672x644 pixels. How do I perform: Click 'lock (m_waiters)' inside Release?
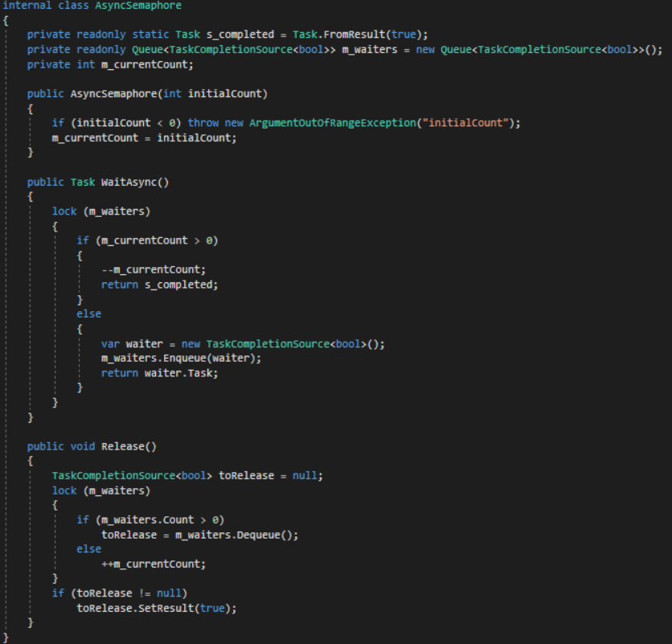pyautogui.click(x=101, y=491)
